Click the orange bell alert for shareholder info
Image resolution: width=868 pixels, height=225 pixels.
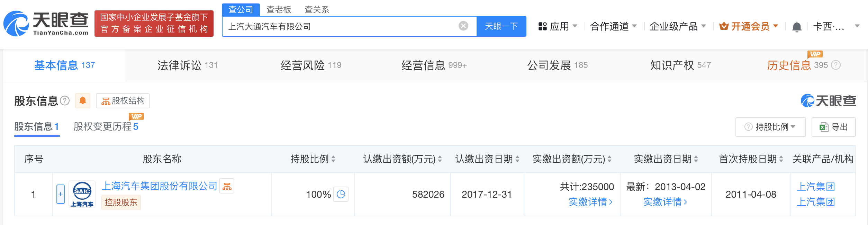pos(83,101)
